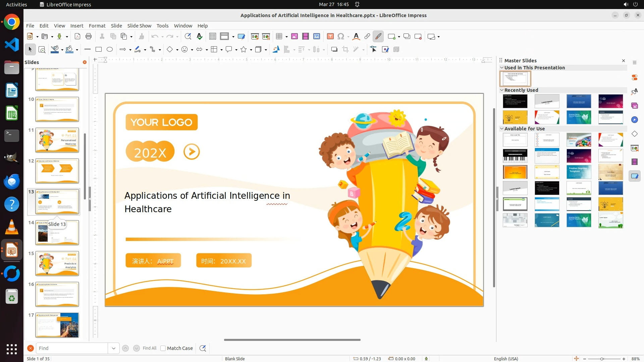Toggle the Find All option

pyautogui.click(x=149, y=348)
